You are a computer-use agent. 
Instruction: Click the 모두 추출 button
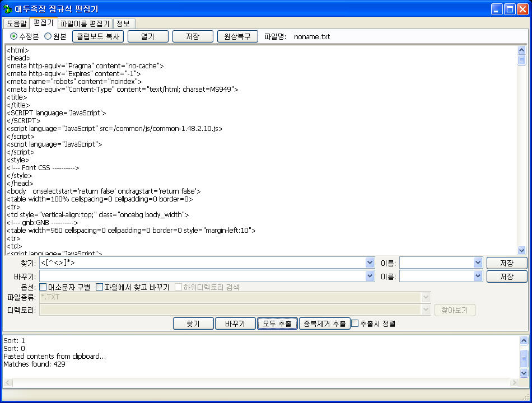(277, 324)
